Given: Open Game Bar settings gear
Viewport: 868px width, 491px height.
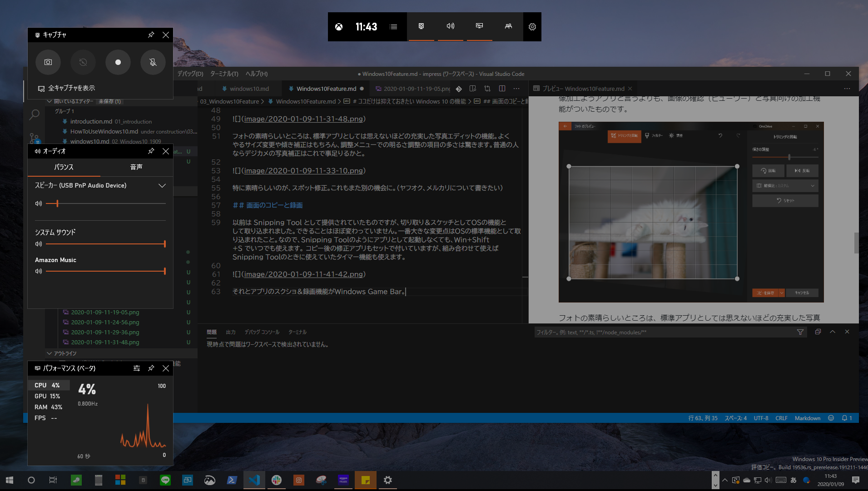Looking at the screenshot, I should point(532,27).
